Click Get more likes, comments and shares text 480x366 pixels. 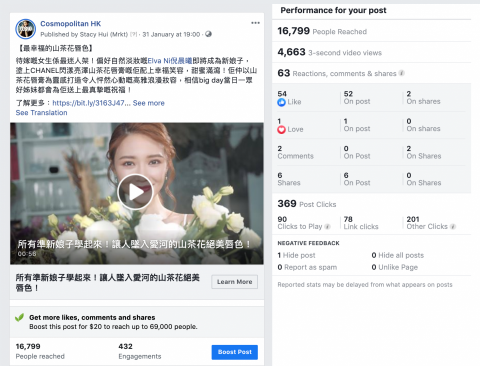(92, 318)
